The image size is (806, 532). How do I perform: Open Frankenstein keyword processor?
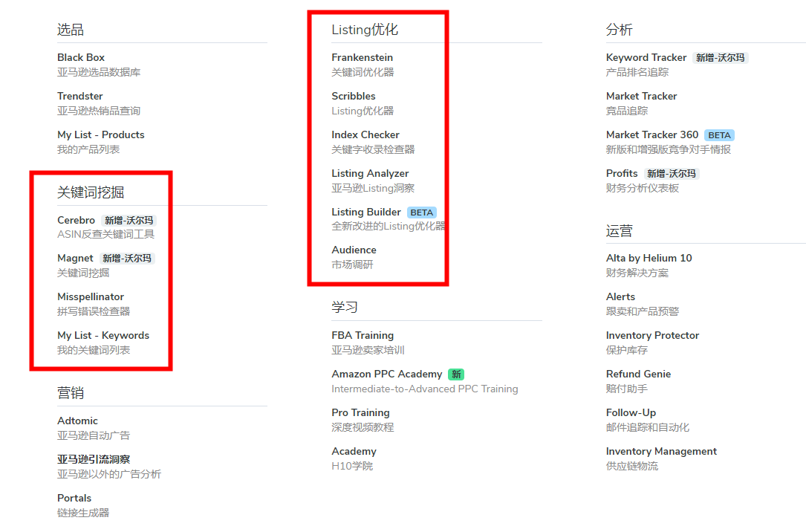pyautogui.click(x=363, y=58)
